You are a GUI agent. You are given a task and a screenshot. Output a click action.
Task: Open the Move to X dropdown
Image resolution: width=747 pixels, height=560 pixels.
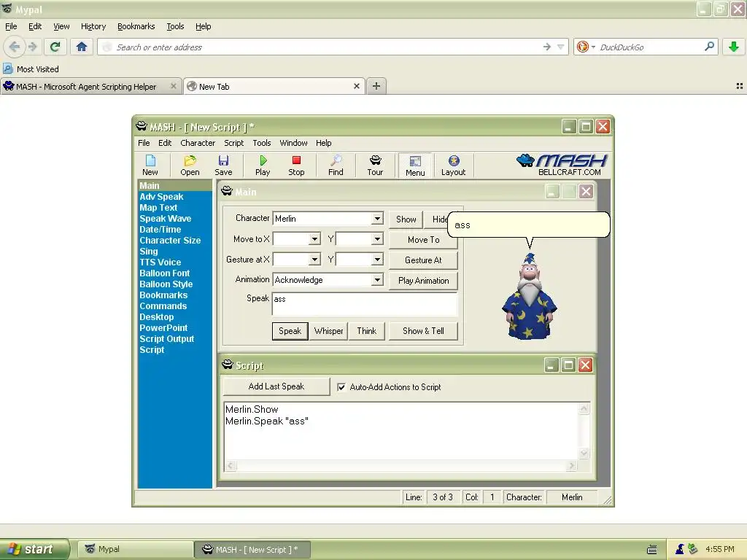(314, 239)
